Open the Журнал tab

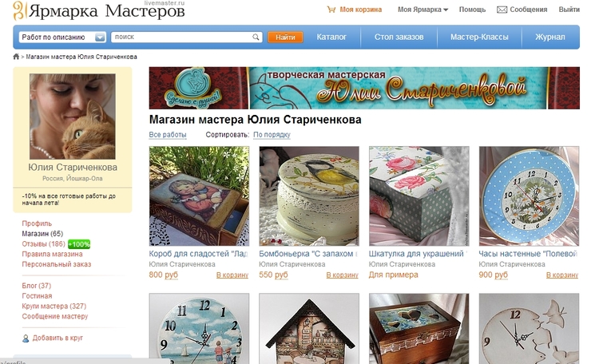tap(550, 38)
